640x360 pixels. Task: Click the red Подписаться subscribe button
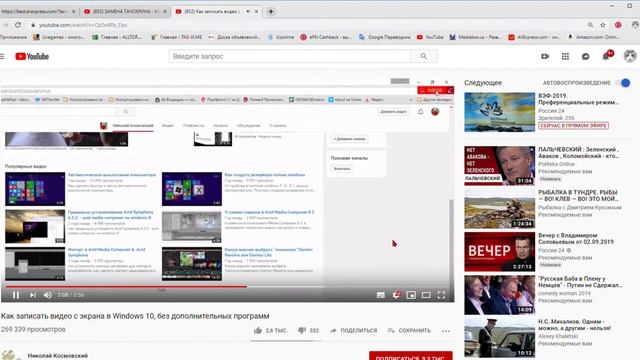pyautogui.click(x=411, y=356)
